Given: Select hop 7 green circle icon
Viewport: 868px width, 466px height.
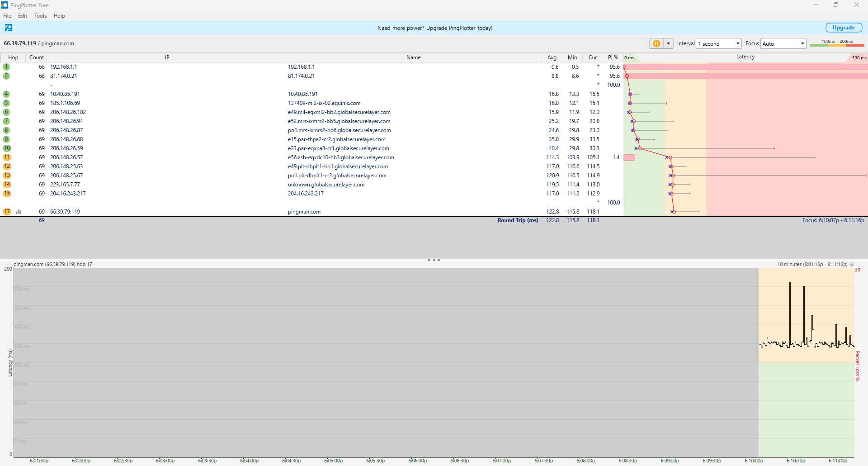Looking at the screenshot, I should [6, 121].
